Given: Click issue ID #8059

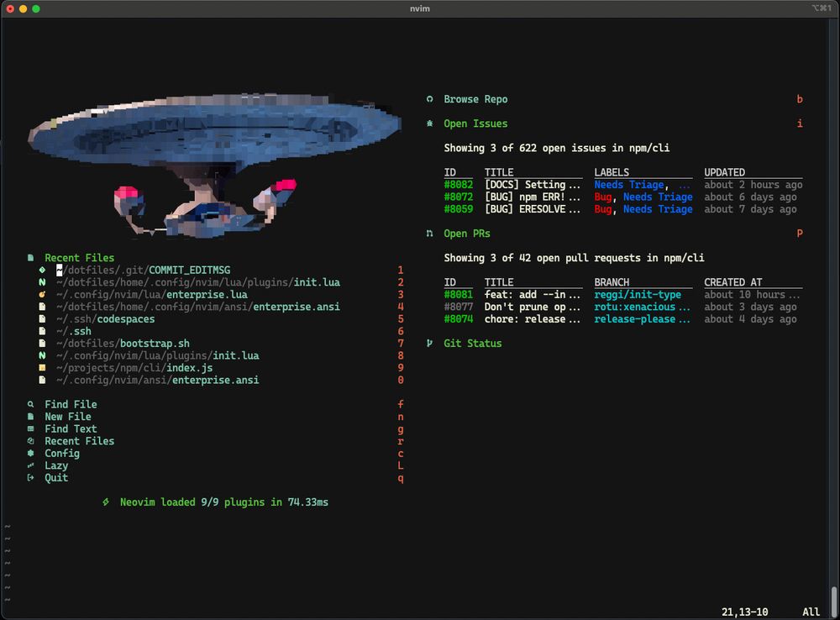Looking at the screenshot, I should pos(459,209).
